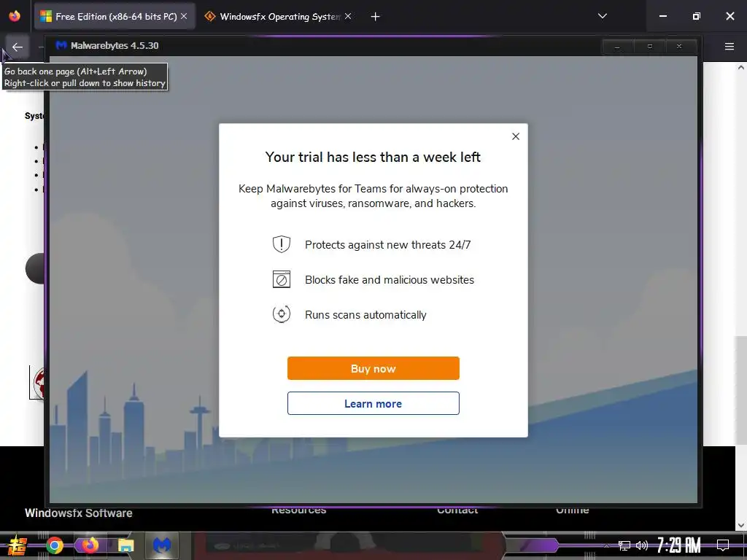Open the notifications center icon
Screen dimensions: 747x560
[x=723, y=545]
